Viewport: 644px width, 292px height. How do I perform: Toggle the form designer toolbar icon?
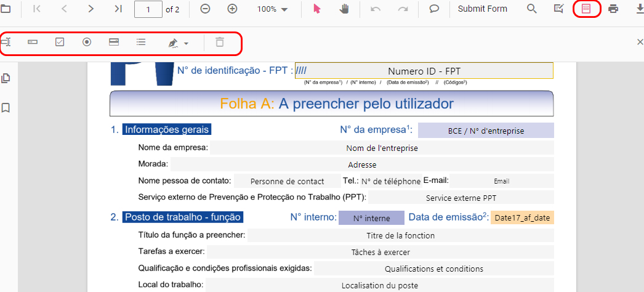[x=586, y=9]
